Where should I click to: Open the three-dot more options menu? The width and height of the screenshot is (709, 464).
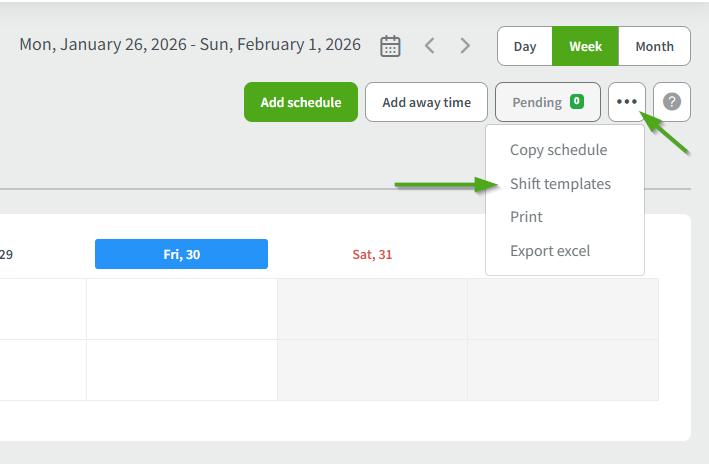tap(627, 102)
